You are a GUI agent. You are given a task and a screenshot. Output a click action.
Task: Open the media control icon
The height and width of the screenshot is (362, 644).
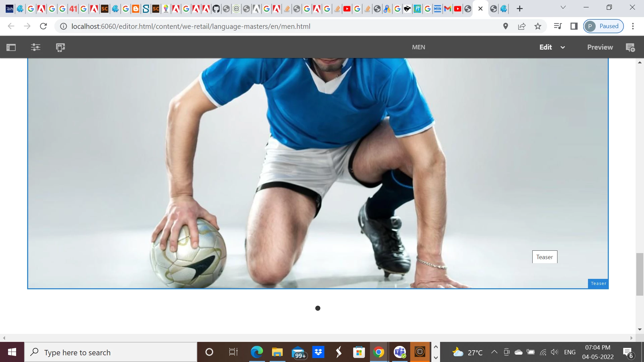(x=557, y=26)
